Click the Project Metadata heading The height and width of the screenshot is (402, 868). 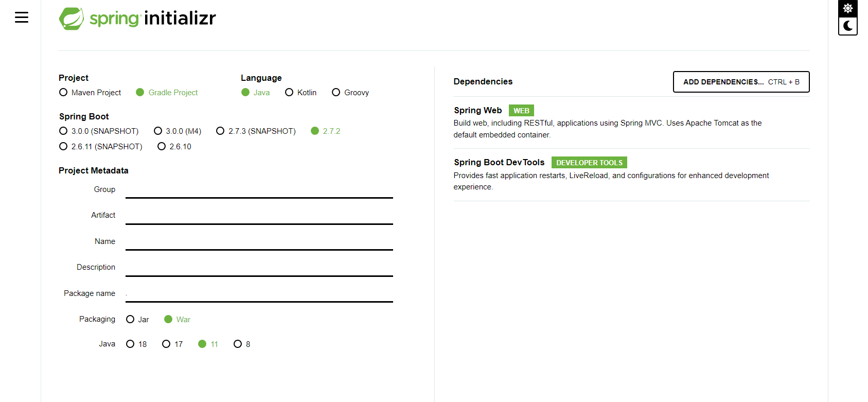point(94,171)
